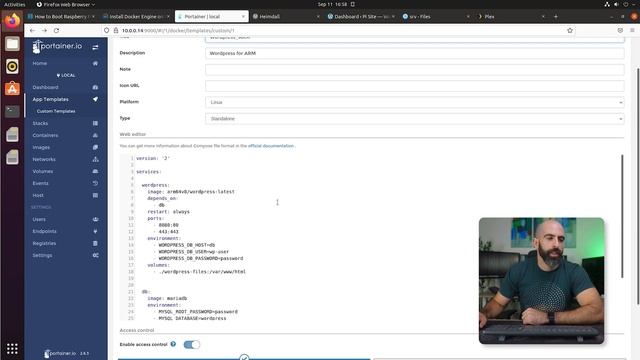Open Firefox Web Browser menu in top bar
The height and width of the screenshot is (360, 640).
(66, 4)
